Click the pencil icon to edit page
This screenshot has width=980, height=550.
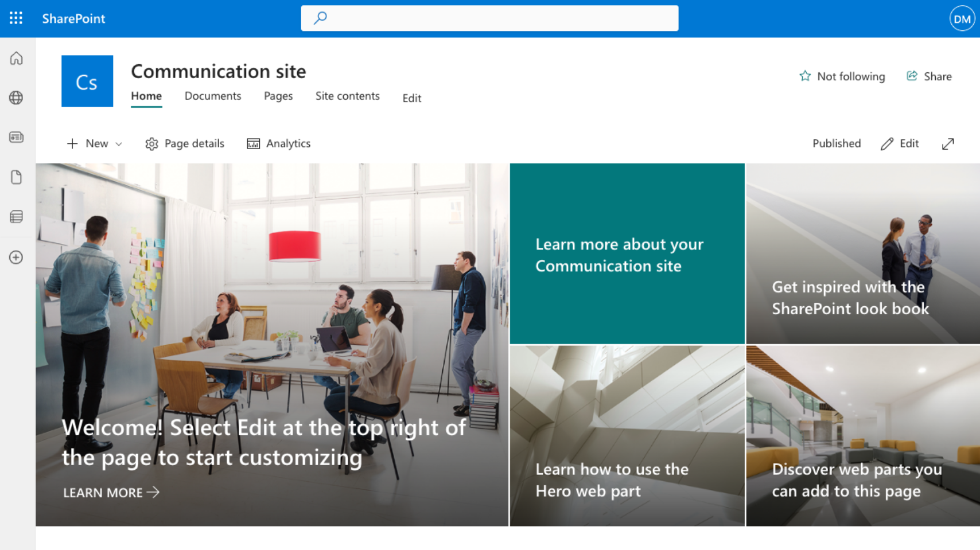887,144
